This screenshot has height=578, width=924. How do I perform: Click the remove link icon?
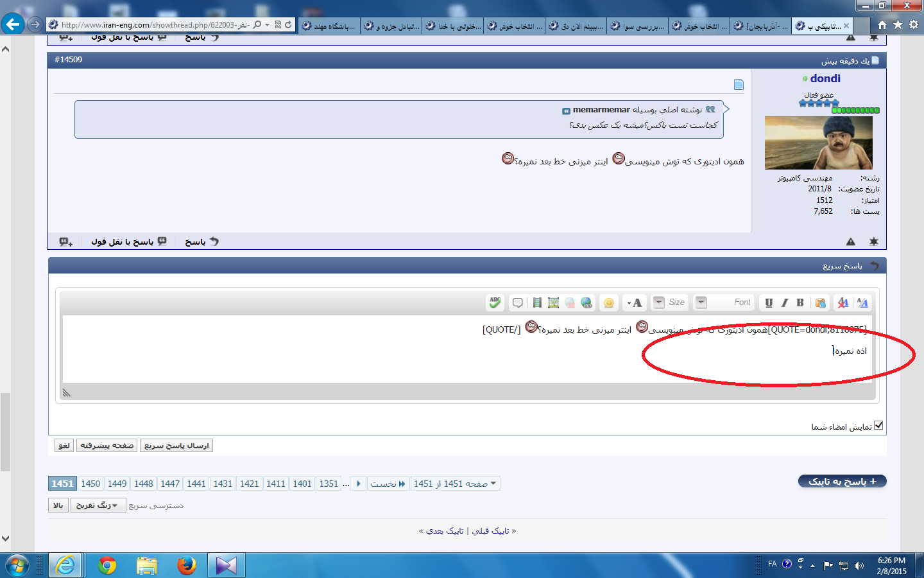(570, 302)
